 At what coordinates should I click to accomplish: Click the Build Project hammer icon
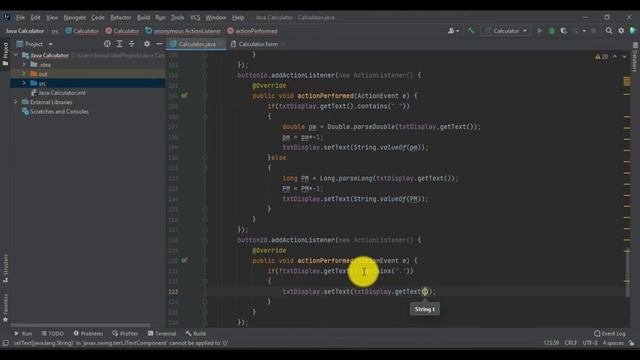point(471,31)
